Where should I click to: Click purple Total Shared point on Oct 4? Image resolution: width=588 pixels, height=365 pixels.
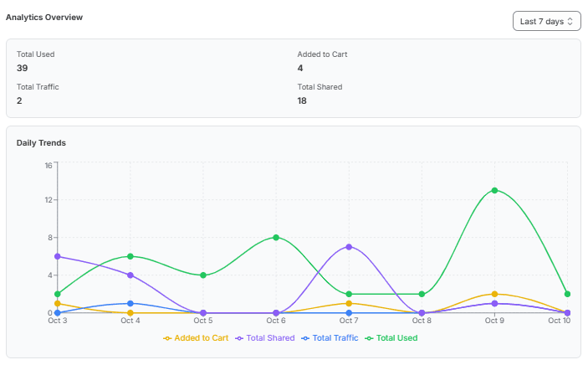point(130,275)
